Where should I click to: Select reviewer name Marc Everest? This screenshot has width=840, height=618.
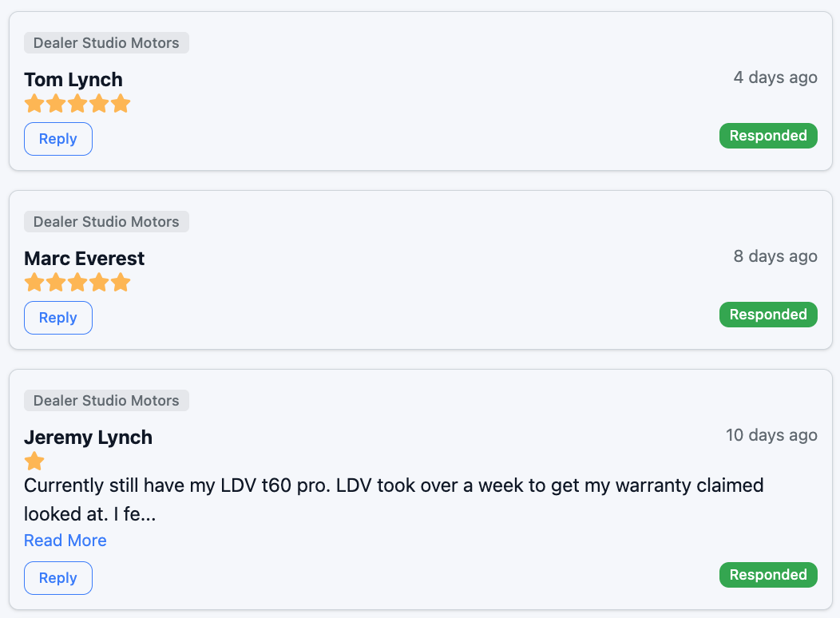[x=85, y=259]
